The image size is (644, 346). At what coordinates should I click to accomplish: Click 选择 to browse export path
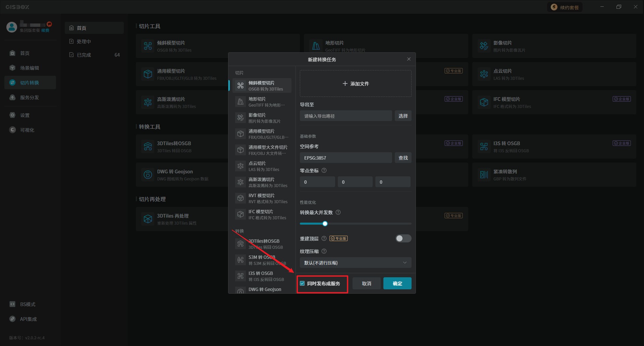tap(403, 116)
